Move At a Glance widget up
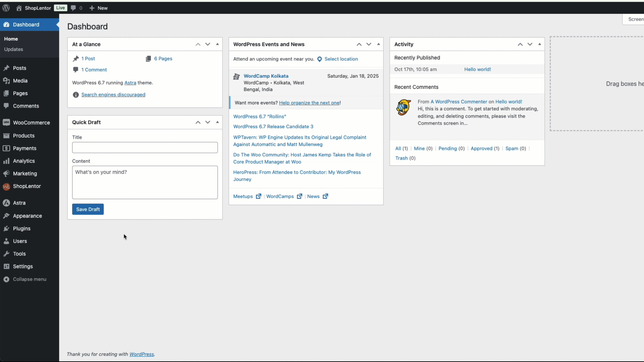The height and width of the screenshot is (362, 644). tap(198, 44)
